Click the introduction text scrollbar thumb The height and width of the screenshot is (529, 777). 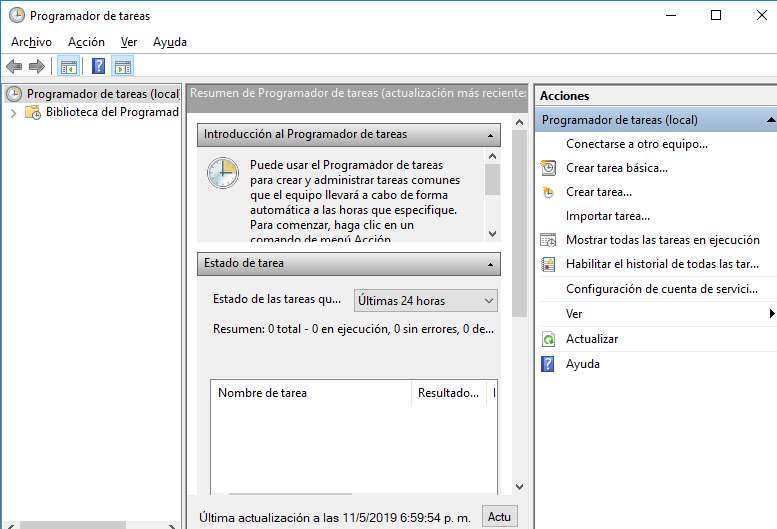pyautogui.click(x=492, y=179)
